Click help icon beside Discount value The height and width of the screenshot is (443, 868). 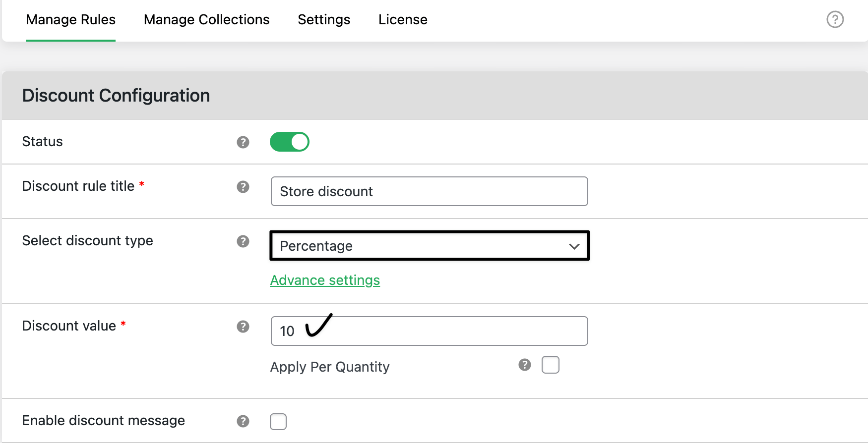click(243, 327)
